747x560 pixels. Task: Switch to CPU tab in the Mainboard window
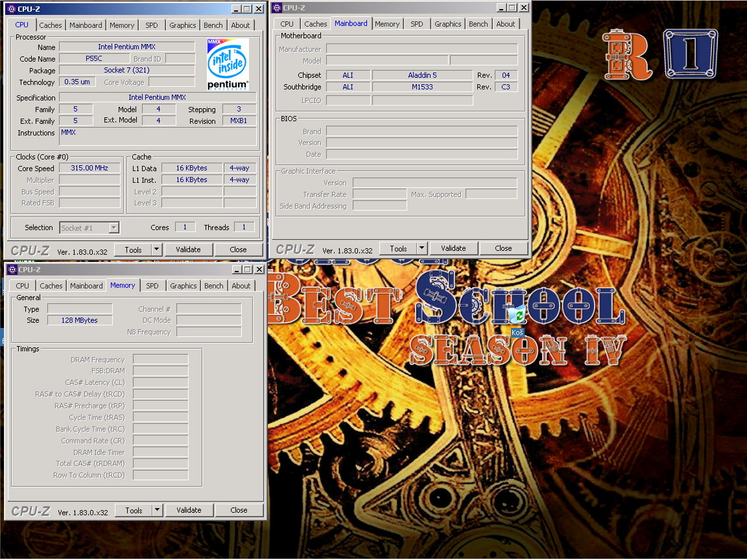[x=287, y=24]
